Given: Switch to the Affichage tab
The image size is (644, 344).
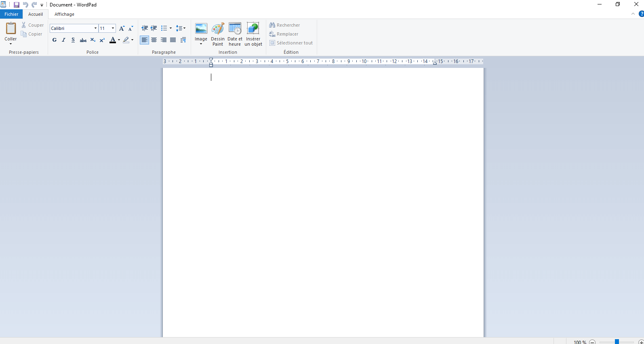Looking at the screenshot, I should pyautogui.click(x=64, y=14).
